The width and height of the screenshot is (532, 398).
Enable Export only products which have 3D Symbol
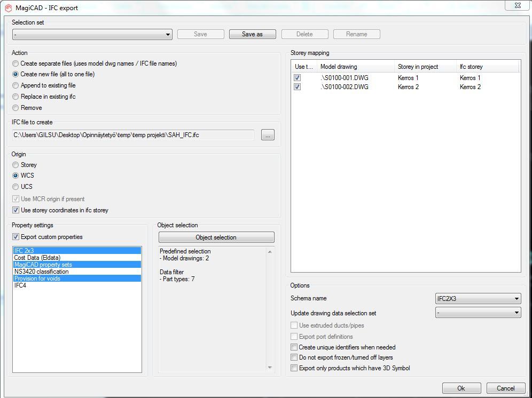coord(294,368)
